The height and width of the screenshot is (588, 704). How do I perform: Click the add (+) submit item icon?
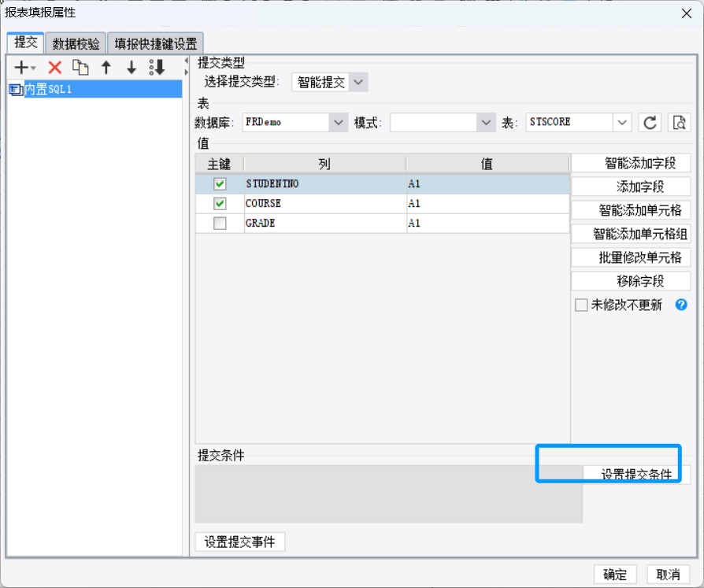coord(24,68)
